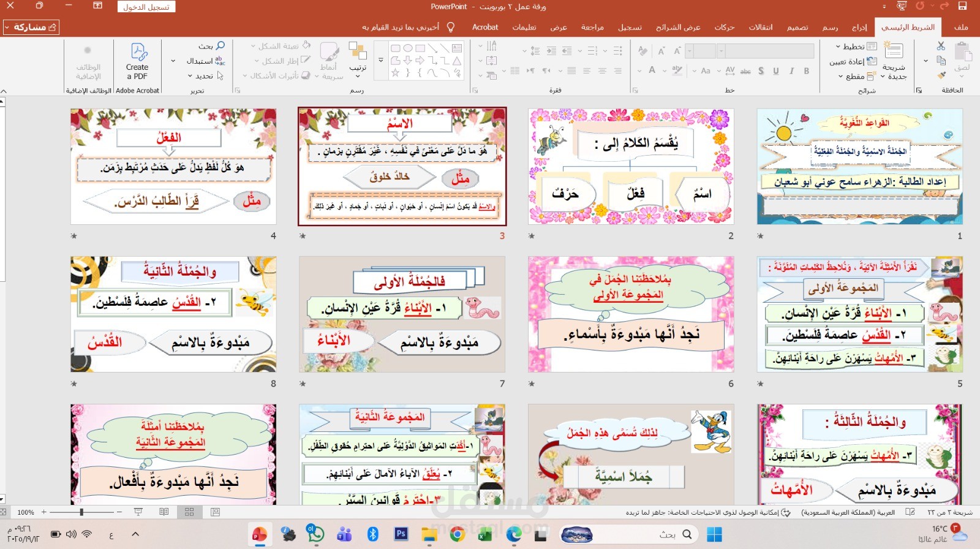980x549 pixels.
Task: Select slide 1 thumbnail titled القواعد اللغوية
Action: click(860, 167)
